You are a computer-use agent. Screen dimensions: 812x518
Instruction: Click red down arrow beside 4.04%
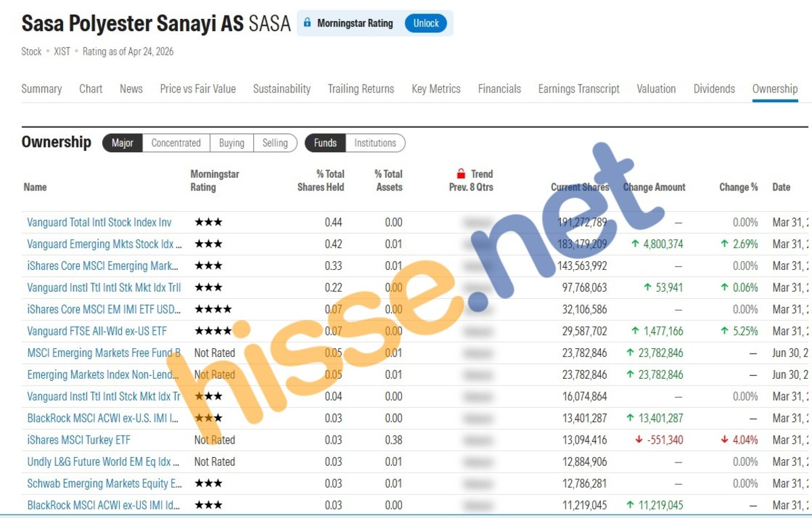coord(725,440)
